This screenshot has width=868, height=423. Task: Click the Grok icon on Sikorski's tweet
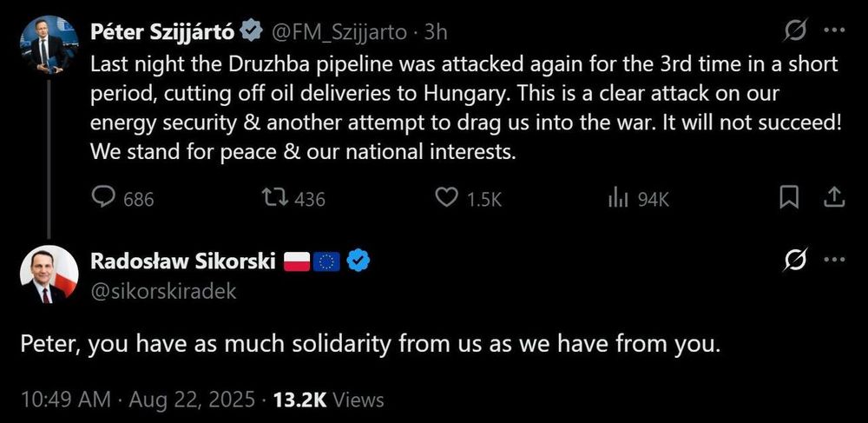pyautogui.click(x=794, y=260)
